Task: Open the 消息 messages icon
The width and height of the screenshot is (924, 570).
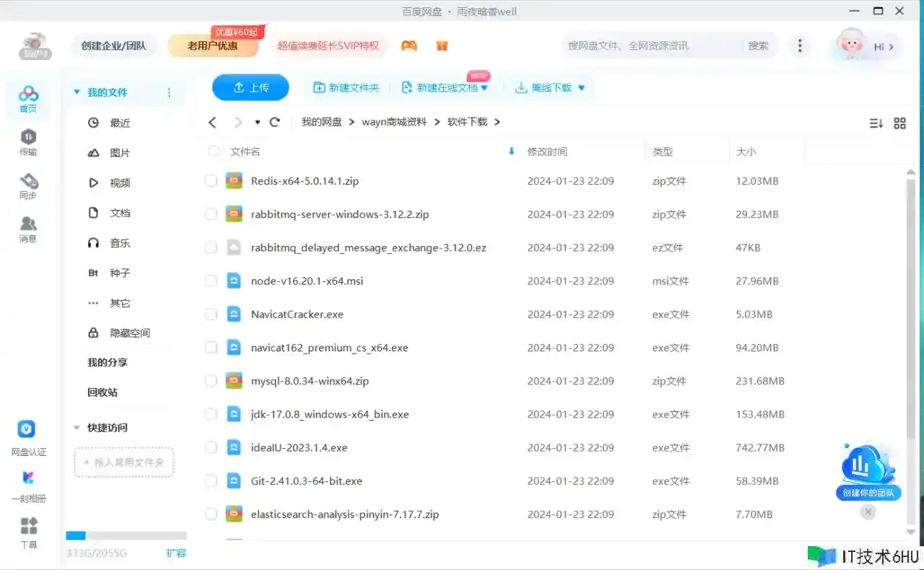Action: [28, 229]
